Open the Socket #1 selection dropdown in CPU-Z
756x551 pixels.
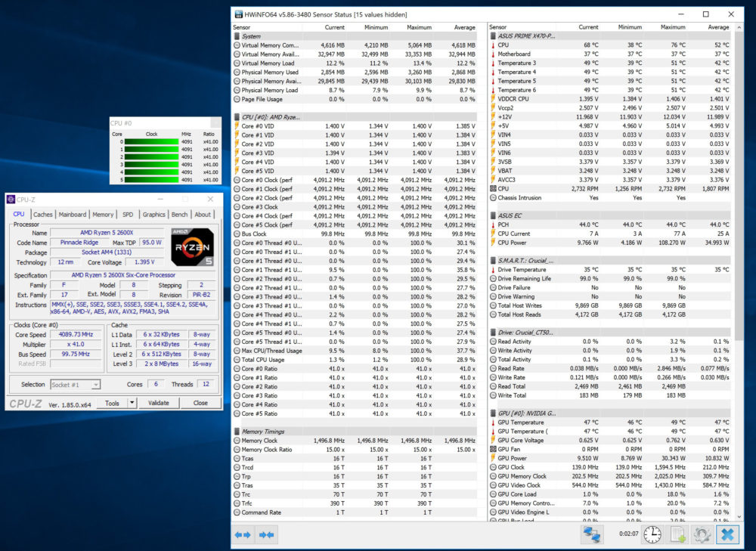[x=96, y=384]
